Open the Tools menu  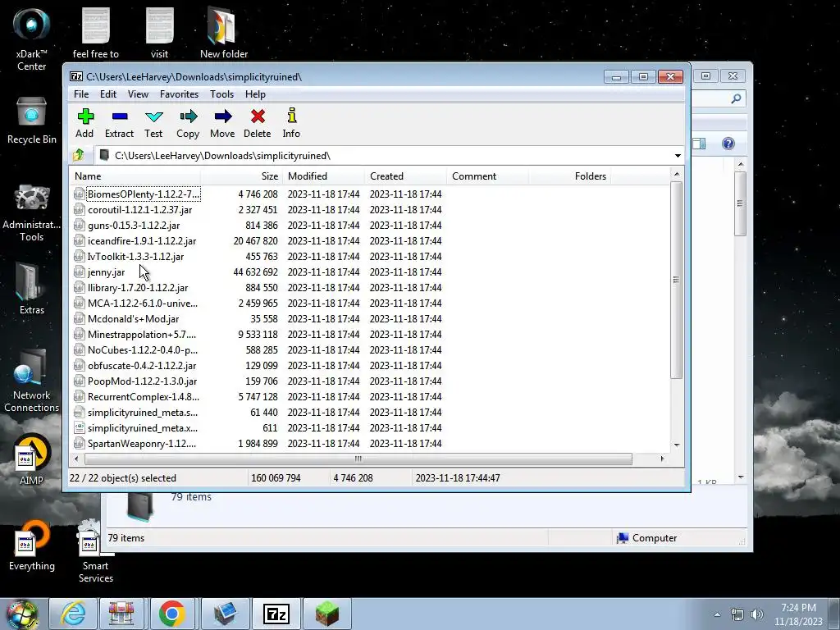(x=221, y=94)
